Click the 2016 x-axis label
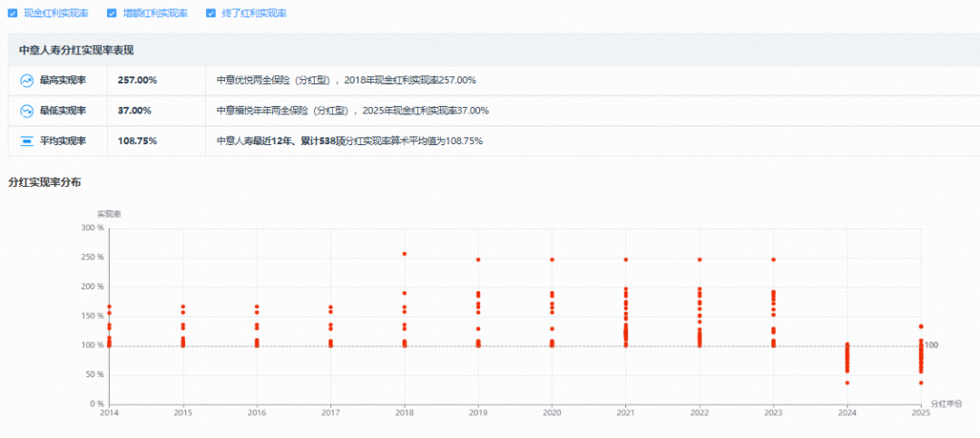The image size is (980, 438). click(257, 413)
